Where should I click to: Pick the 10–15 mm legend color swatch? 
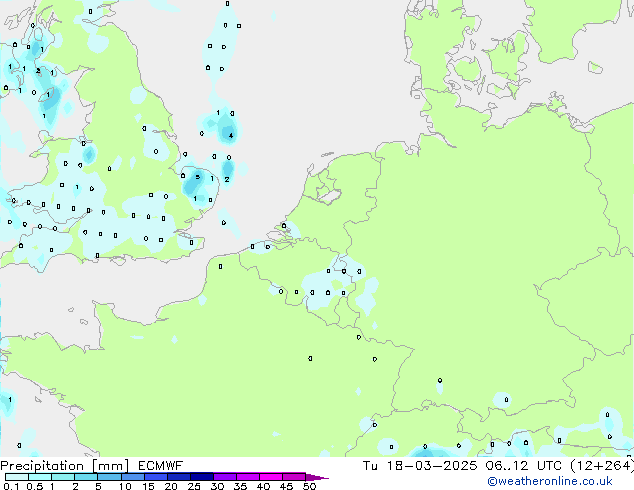point(133,477)
